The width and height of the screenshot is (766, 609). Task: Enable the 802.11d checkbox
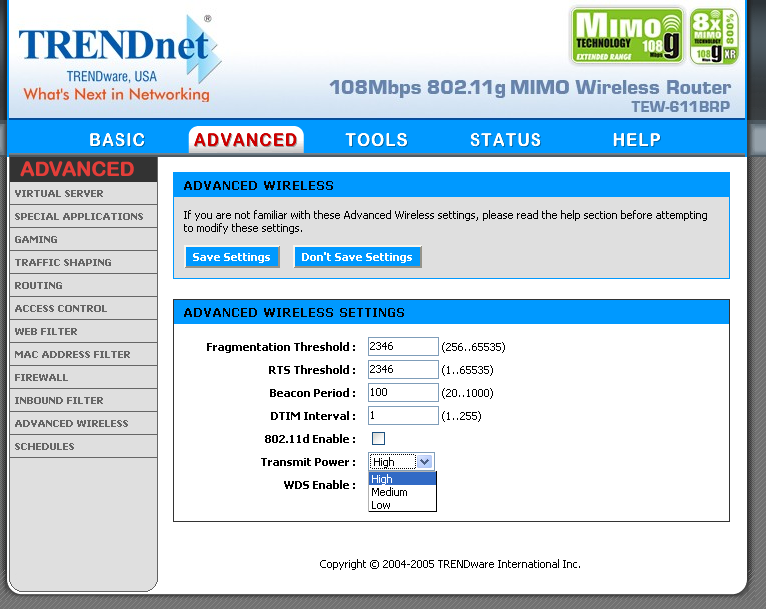coord(378,439)
